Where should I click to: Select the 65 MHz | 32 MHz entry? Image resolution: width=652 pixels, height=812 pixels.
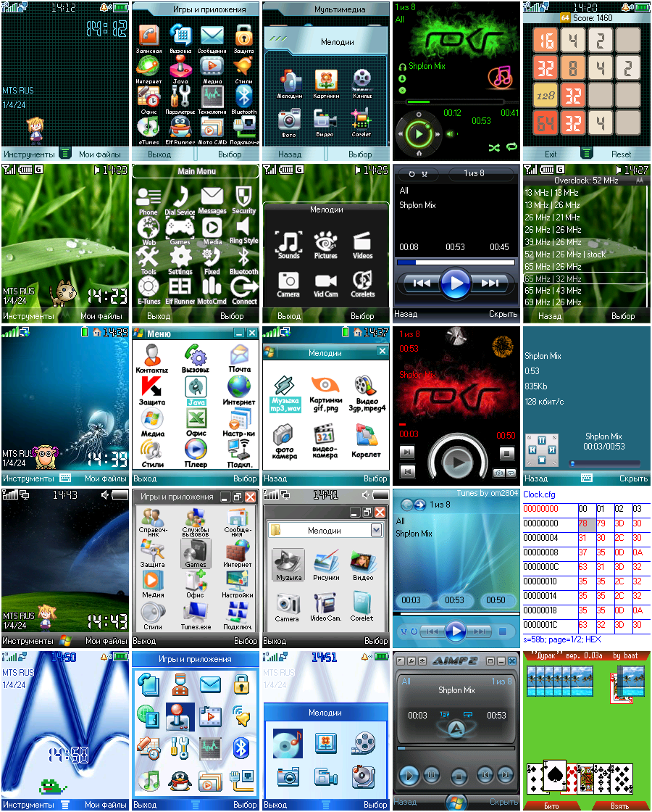tap(585, 278)
